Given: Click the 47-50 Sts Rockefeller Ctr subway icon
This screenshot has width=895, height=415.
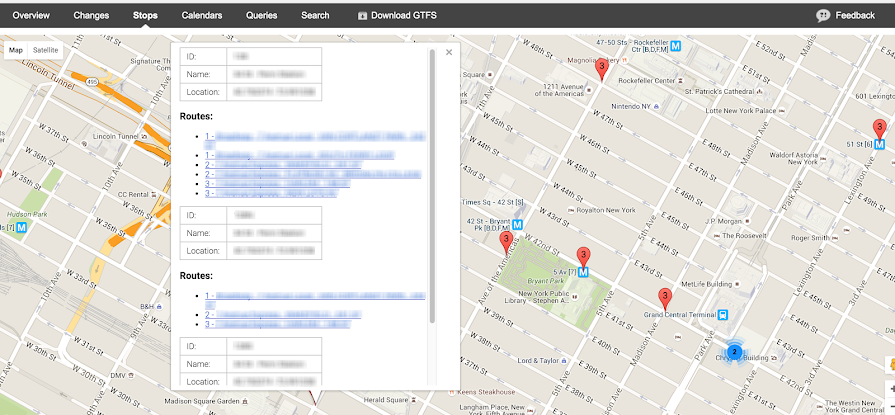Looking at the screenshot, I should (676, 46).
